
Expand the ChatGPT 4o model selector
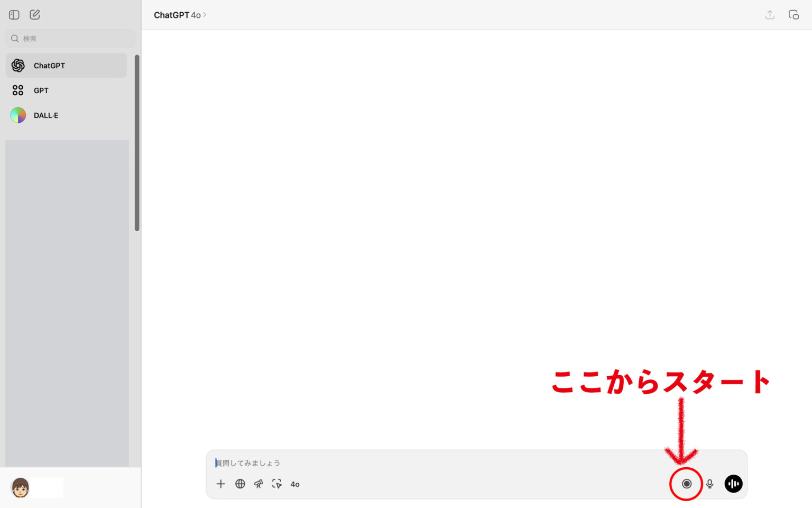pyautogui.click(x=180, y=15)
